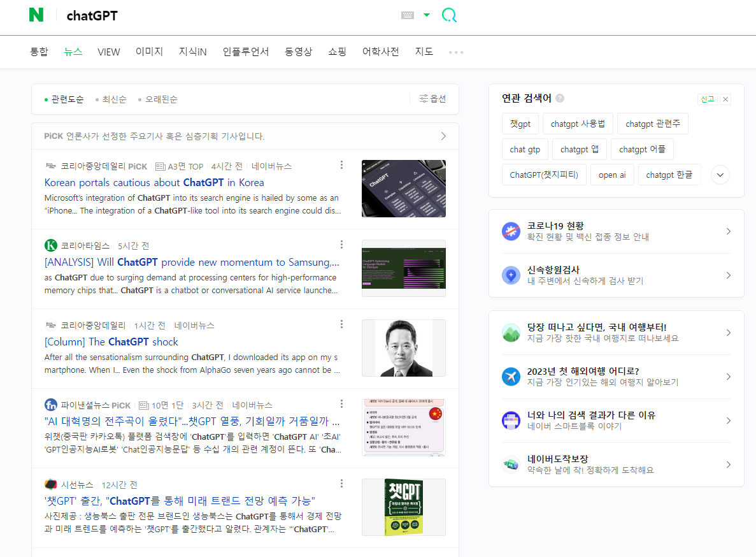Open the 인플루언서 tab

(246, 52)
